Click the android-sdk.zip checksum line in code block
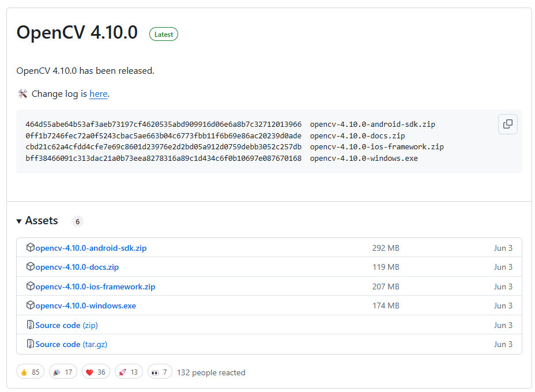The height and width of the screenshot is (392, 535). [230, 124]
